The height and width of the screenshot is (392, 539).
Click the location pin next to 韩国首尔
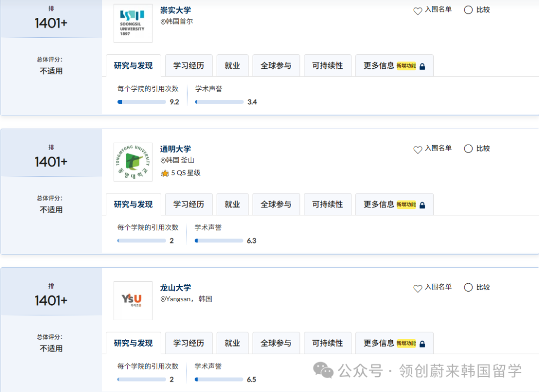click(x=163, y=21)
